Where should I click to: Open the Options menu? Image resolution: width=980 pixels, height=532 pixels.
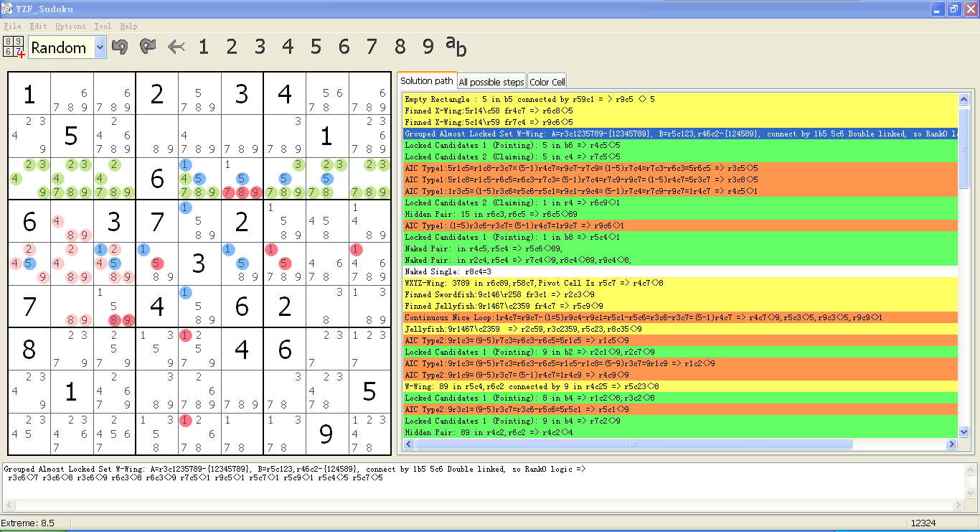tap(70, 27)
